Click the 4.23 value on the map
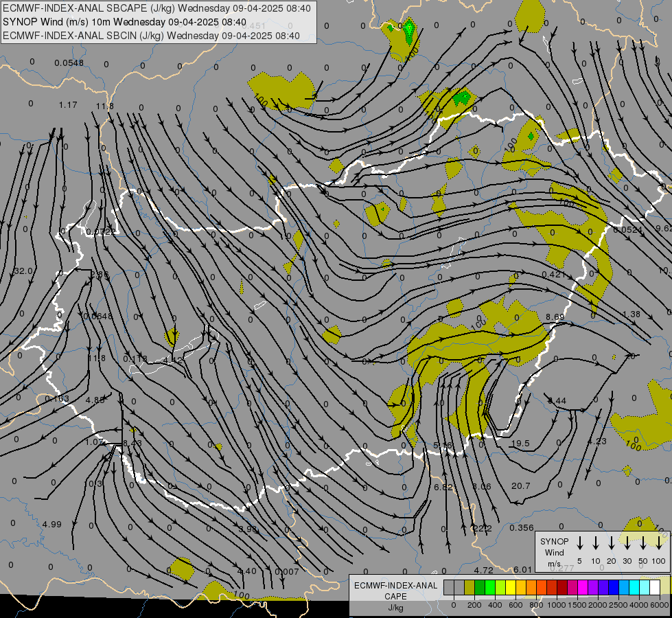The image size is (672, 618). tap(596, 442)
